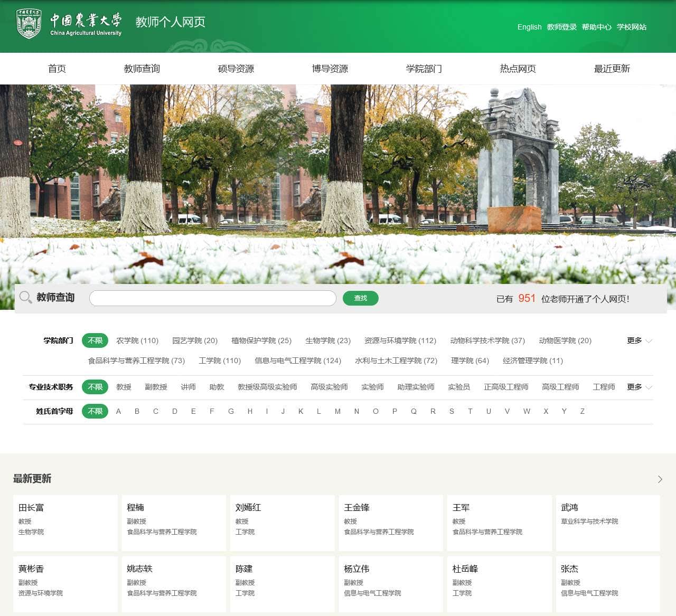Viewport: 676px width, 616px height.
Task: Open 教师登录 teacher login
Action: click(561, 27)
